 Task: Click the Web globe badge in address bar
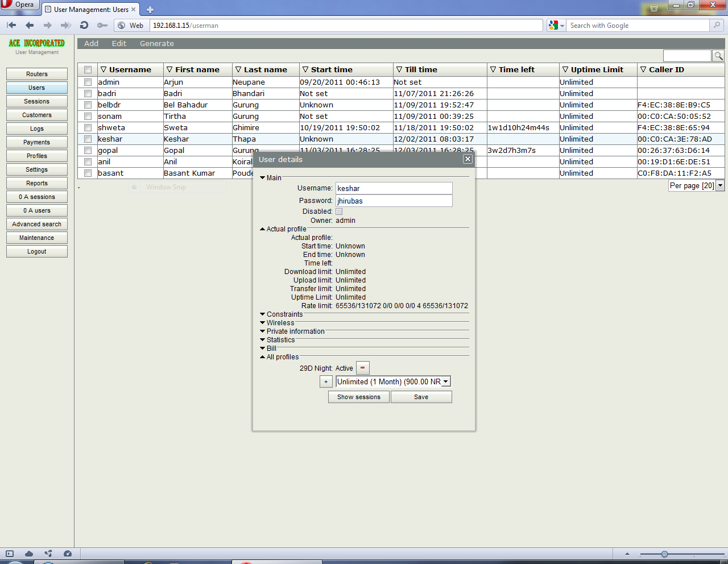(x=131, y=25)
